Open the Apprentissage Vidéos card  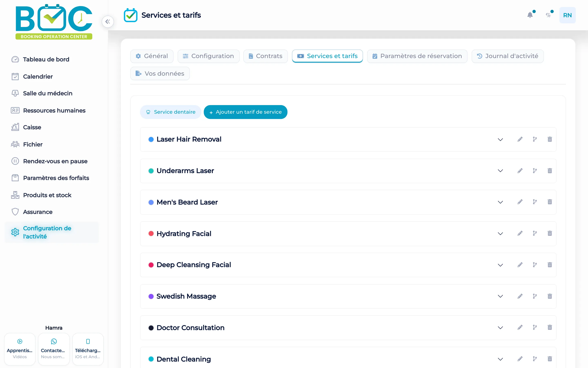[20, 349]
